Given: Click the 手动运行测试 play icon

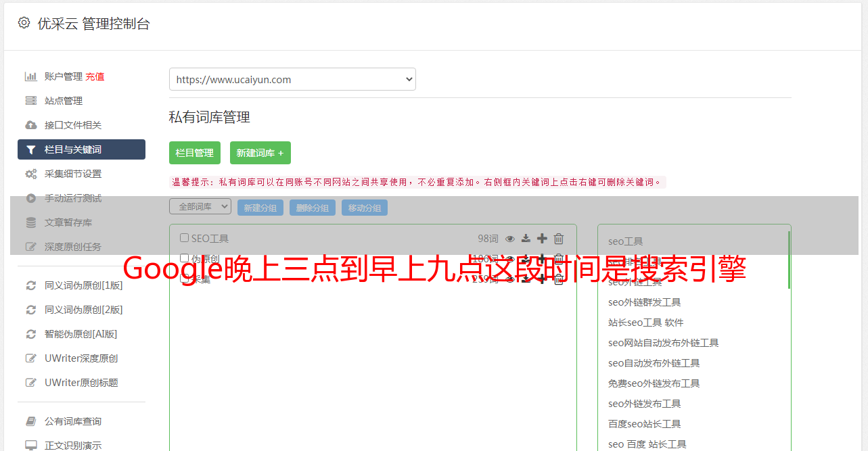Looking at the screenshot, I should [x=31, y=198].
